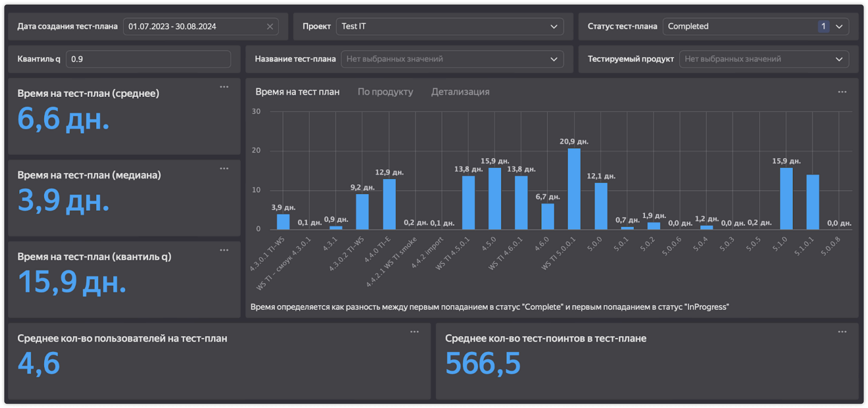Click the bar for WS TI 4.6.0.1
Image resolution: width=868 pixels, height=408 pixels.
point(521,203)
